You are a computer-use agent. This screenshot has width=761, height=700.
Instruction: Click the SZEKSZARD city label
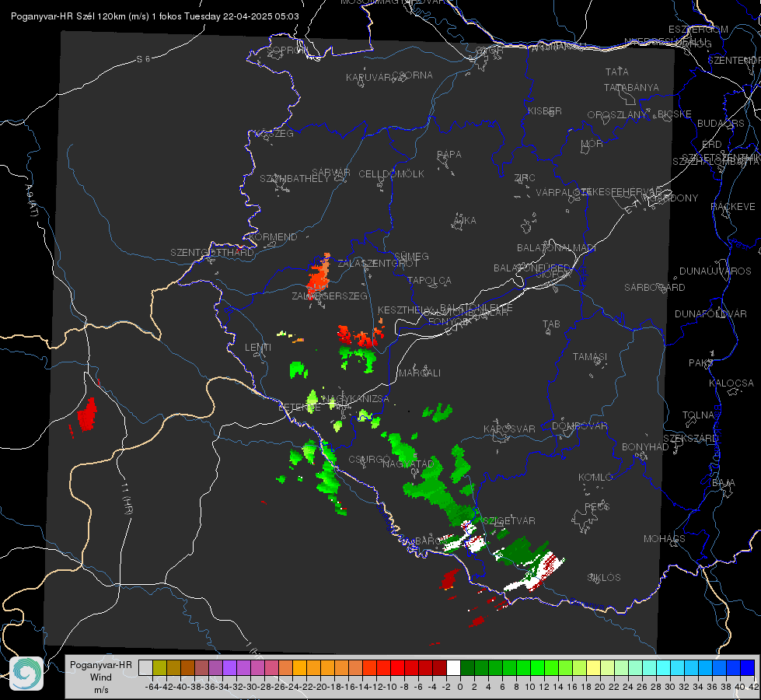(690, 439)
